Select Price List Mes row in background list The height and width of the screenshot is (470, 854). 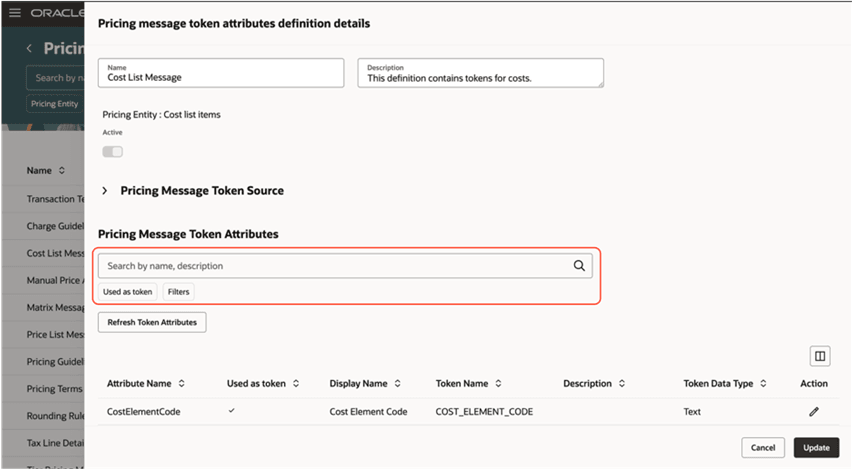43,334
